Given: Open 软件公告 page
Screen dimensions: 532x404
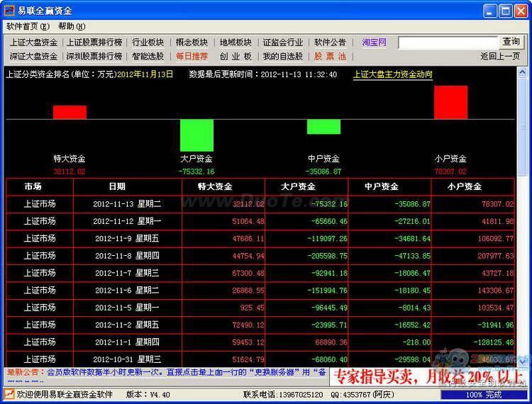Looking at the screenshot, I should point(330,43).
